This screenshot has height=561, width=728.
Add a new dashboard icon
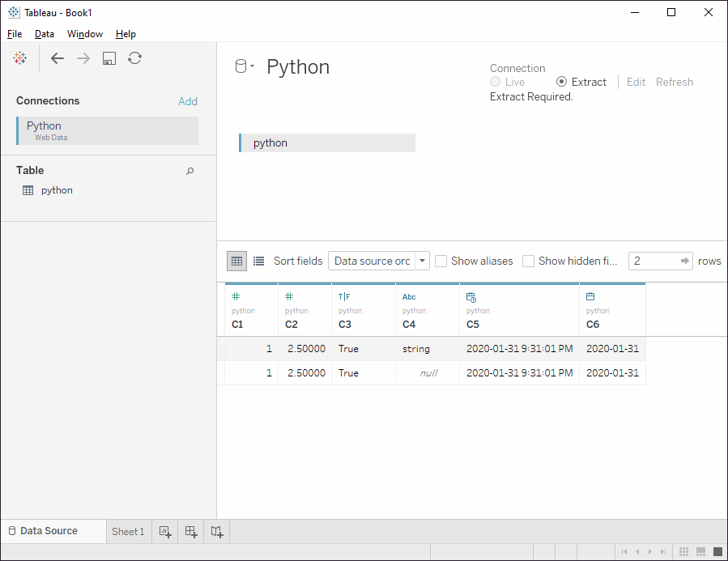pos(191,532)
